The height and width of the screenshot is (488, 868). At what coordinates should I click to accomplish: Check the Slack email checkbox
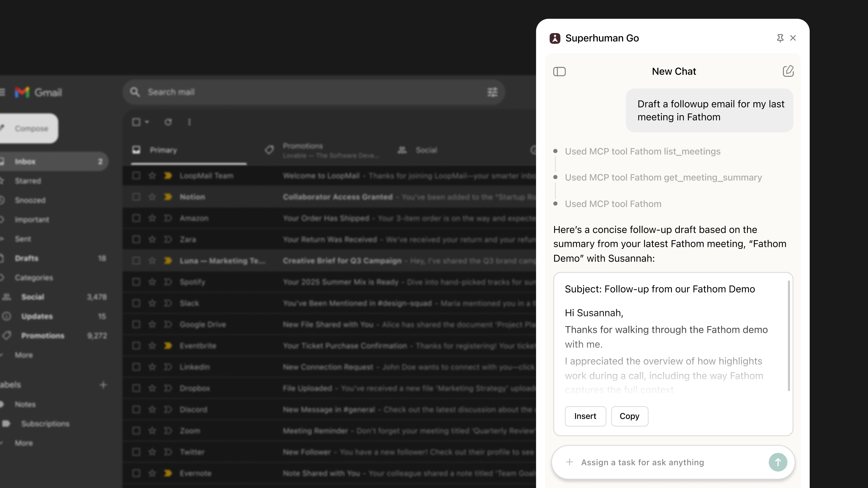pos(136,303)
